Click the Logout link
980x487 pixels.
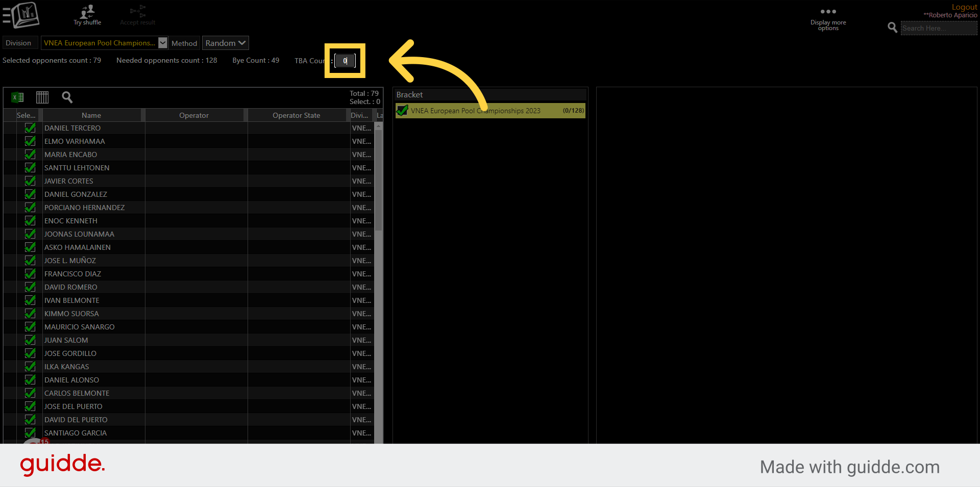tap(964, 7)
